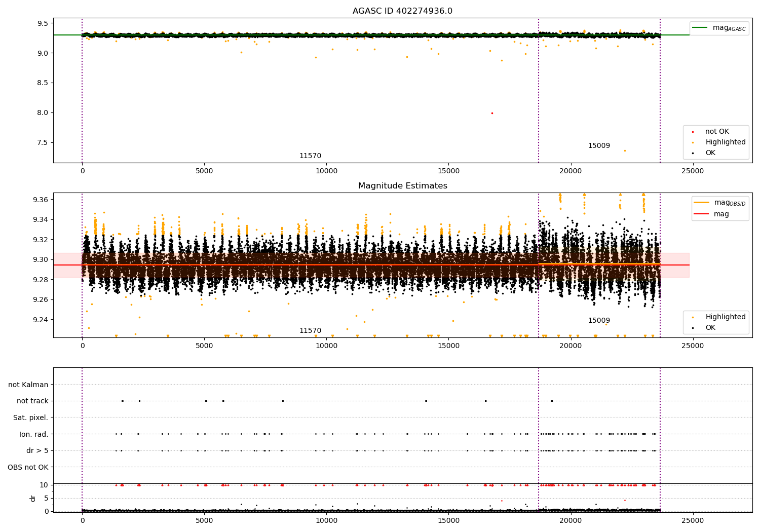Click the 8.5 y-axis tick label
The height and width of the screenshot is (532, 760).
coord(43,83)
